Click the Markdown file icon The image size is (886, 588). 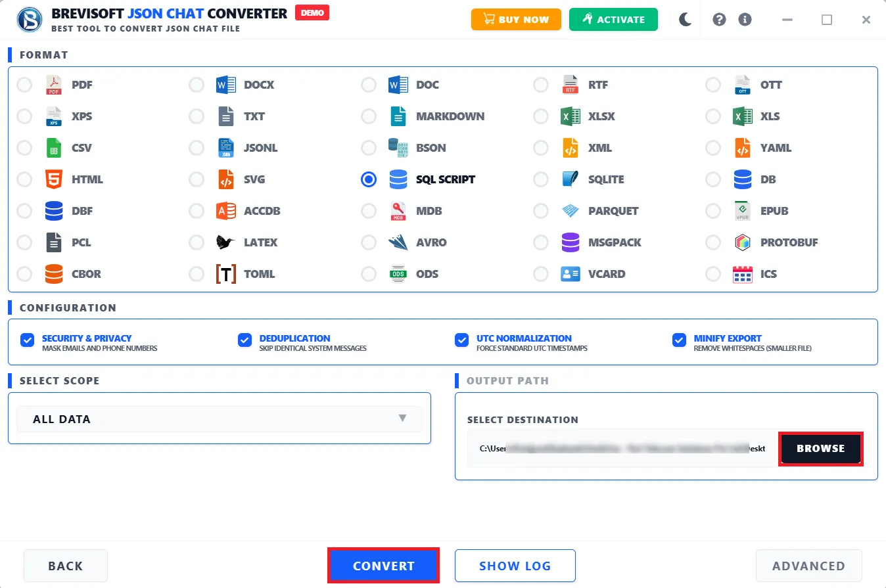[x=398, y=116]
